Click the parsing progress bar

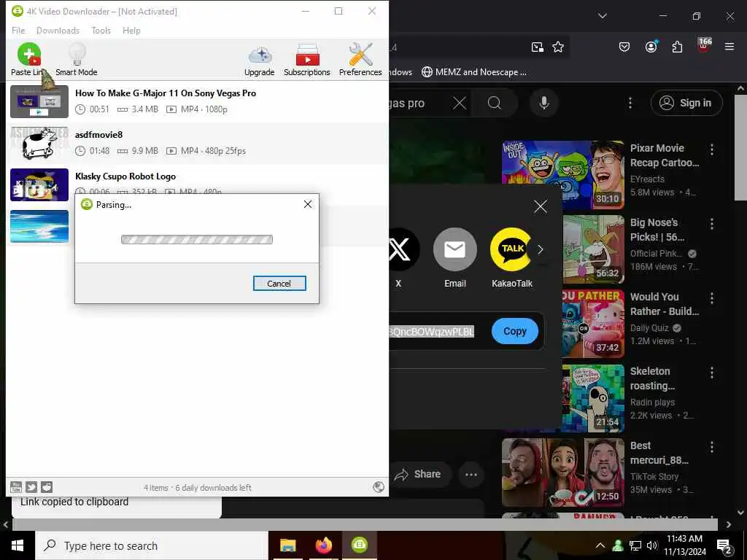click(x=197, y=239)
